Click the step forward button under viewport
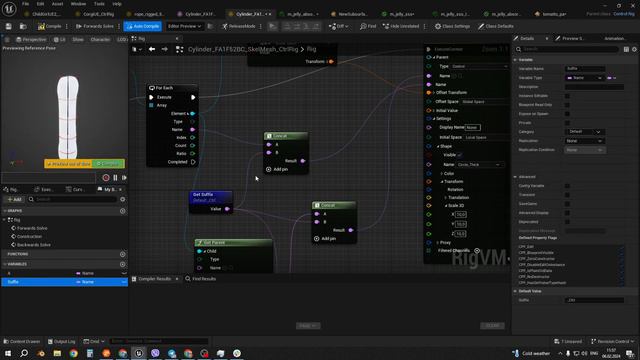 click(x=124, y=178)
